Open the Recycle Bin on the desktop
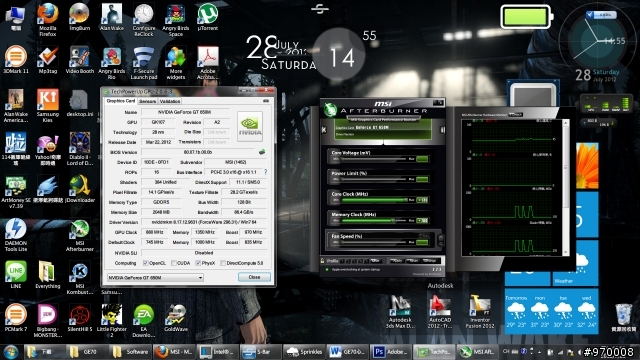640x360 pixels. coord(623,317)
